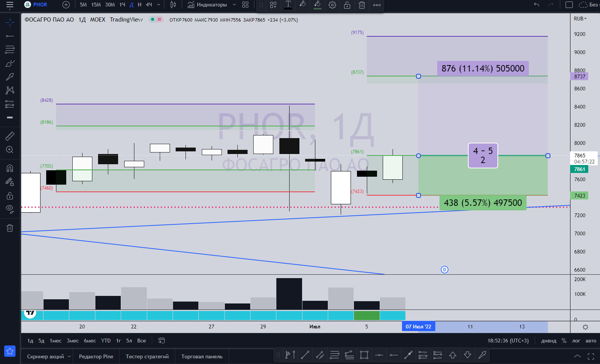Open layout selector square icon
600x364 pixels.
click(x=569, y=5)
